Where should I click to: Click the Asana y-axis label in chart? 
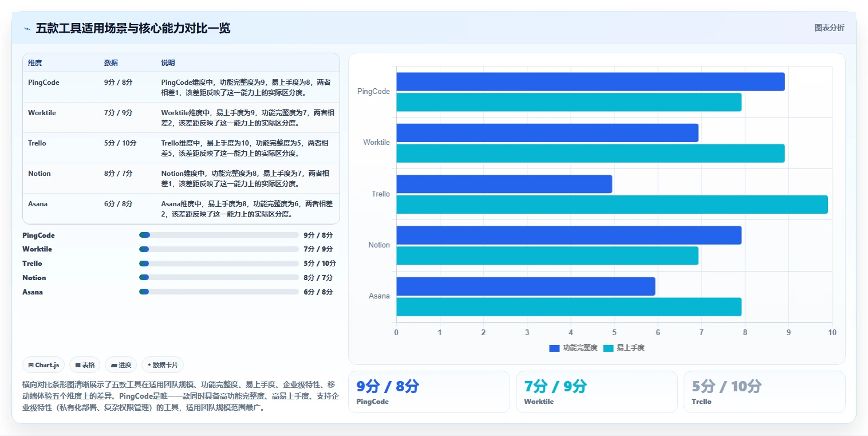click(x=379, y=296)
